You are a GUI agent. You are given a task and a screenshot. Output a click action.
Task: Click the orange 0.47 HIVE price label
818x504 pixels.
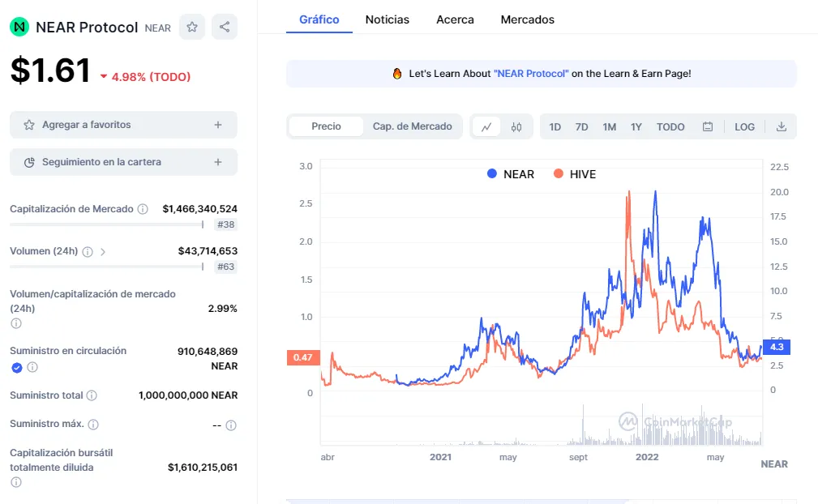[x=303, y=357]
